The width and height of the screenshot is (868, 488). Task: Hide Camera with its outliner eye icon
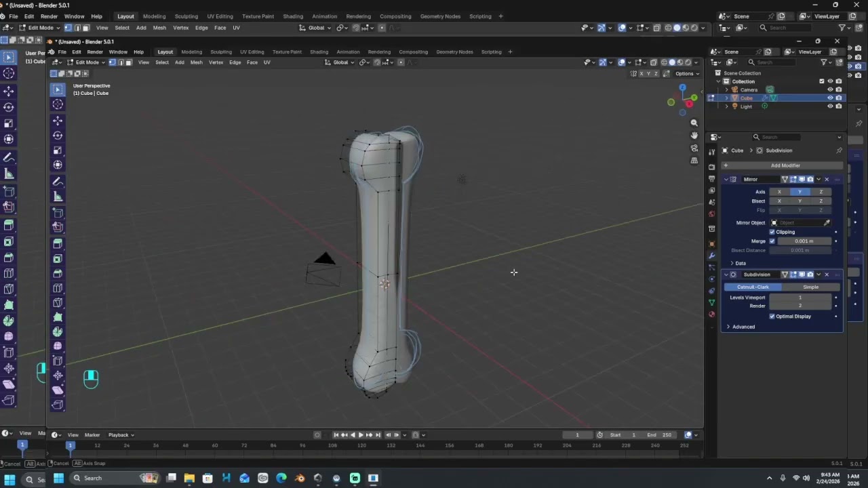tap(830, 89)
